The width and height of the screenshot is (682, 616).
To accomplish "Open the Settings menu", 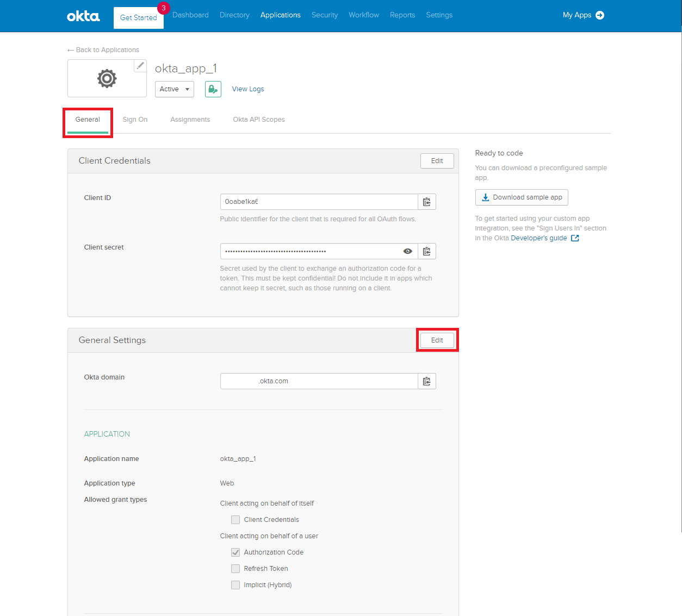I will [439, 15].
